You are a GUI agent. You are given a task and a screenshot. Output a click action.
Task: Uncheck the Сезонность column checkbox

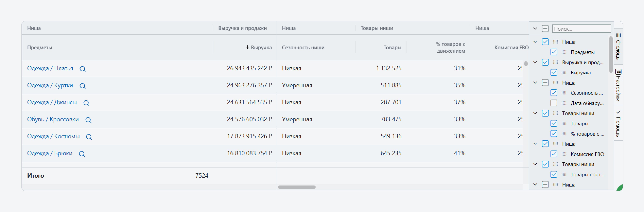click(554, 93)
